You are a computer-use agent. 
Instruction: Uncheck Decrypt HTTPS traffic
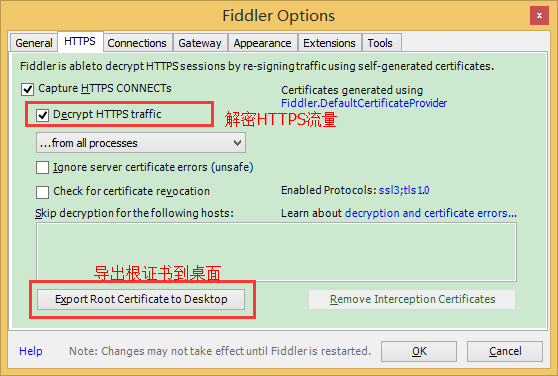pos(42,115)
